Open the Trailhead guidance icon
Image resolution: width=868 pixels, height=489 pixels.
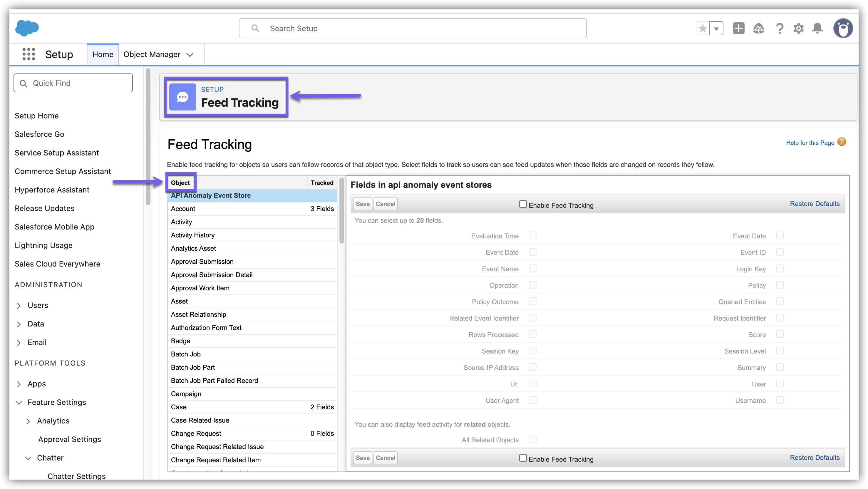(x=758, y=28)
